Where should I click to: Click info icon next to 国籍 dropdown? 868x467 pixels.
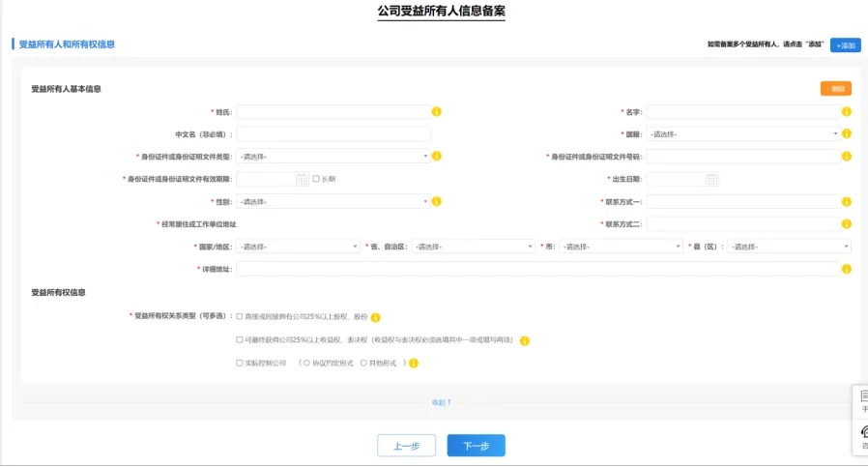847,134
